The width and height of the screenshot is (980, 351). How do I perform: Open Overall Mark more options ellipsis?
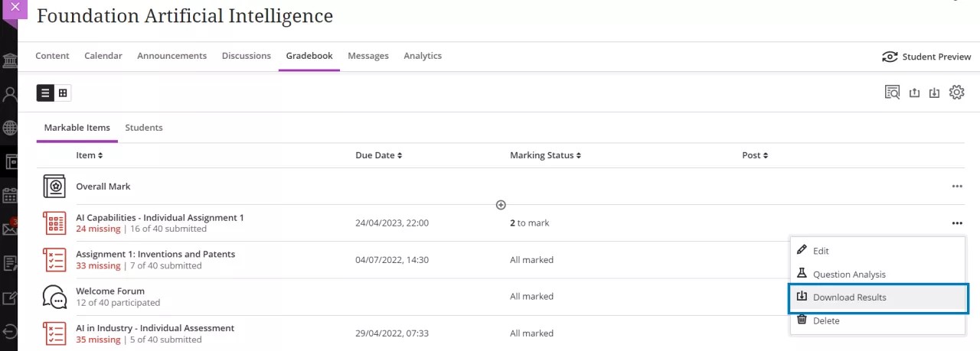[956, 187]
